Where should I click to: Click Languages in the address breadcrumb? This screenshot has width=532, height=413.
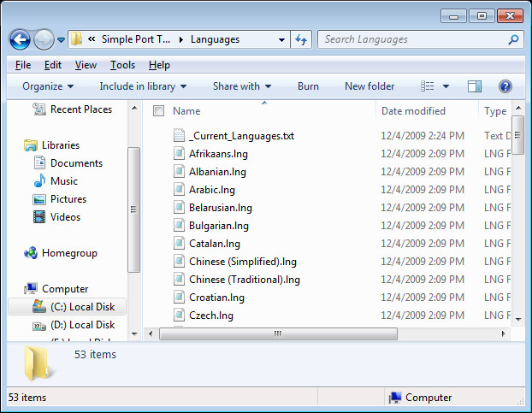tap(215, 39)
